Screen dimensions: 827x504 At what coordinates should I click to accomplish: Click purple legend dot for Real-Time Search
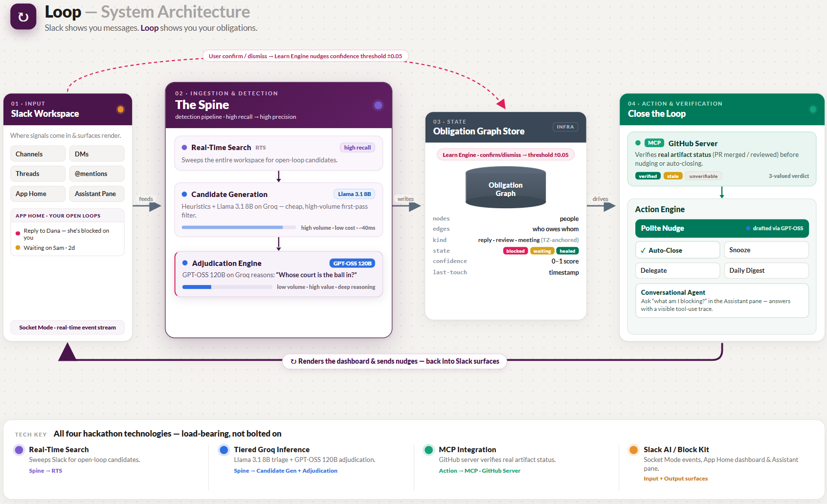point(19,450)
